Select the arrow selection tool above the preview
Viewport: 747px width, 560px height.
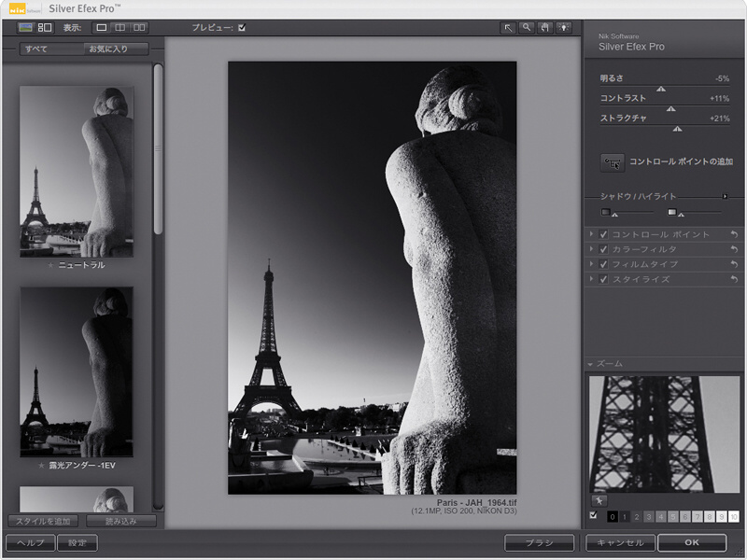point(508,28)
